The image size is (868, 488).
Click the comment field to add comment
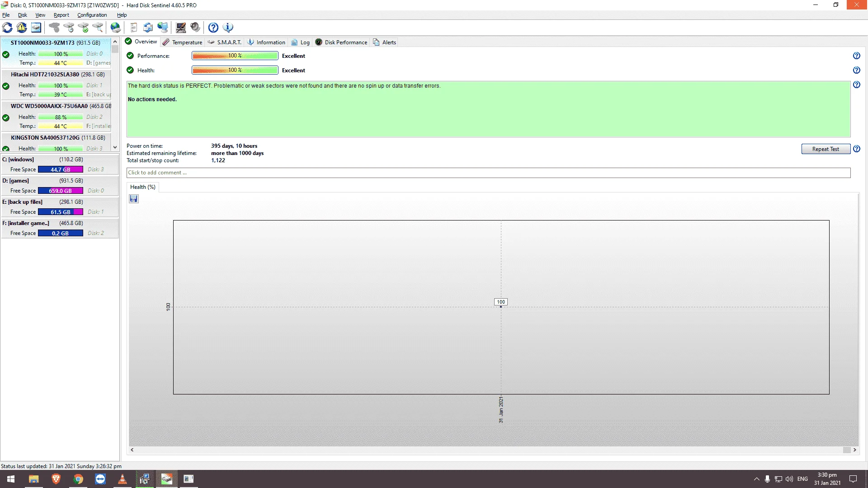point(488,173)
